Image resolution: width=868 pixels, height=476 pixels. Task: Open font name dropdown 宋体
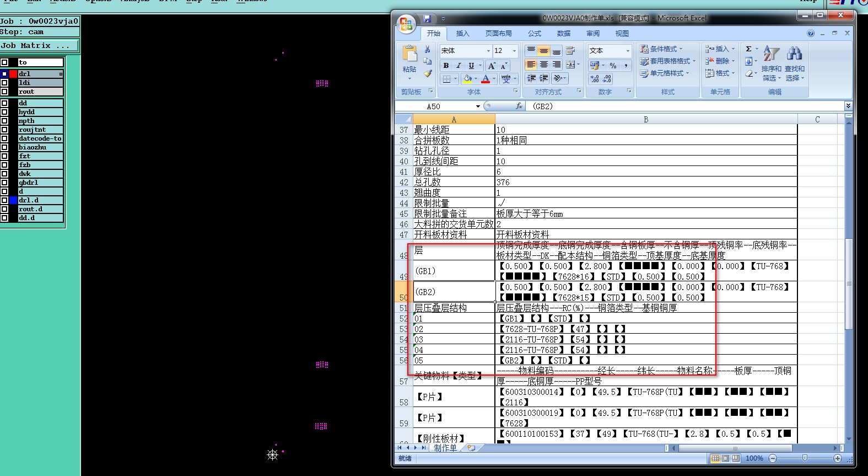tap(488, 51)
